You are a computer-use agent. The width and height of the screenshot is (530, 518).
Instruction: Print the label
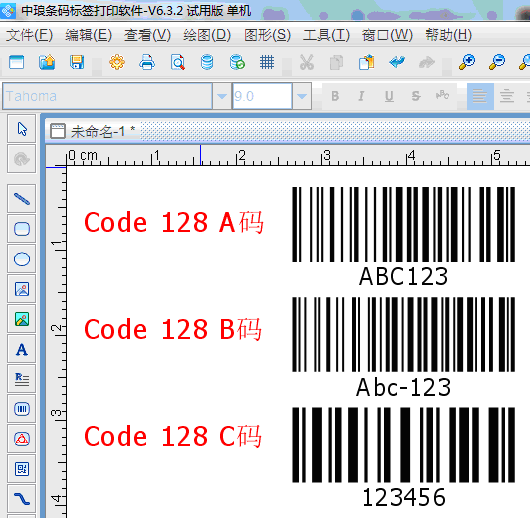(x=147, y=62)
